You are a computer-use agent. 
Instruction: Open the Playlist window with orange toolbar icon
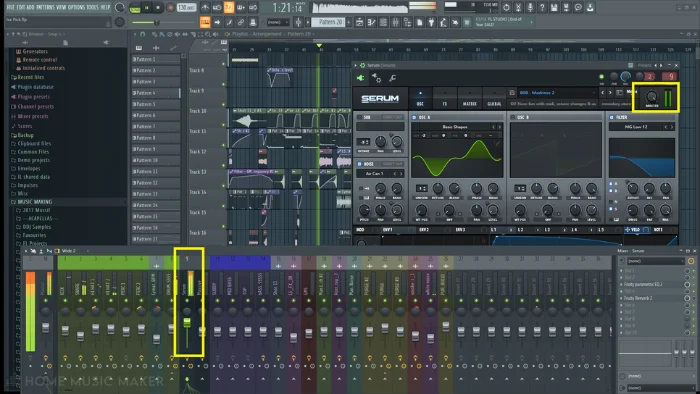pyautogui.click(x=205, y=22)
